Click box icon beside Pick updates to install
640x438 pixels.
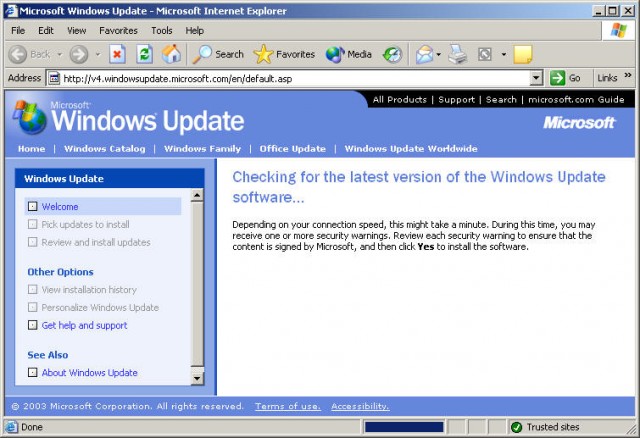33,224
